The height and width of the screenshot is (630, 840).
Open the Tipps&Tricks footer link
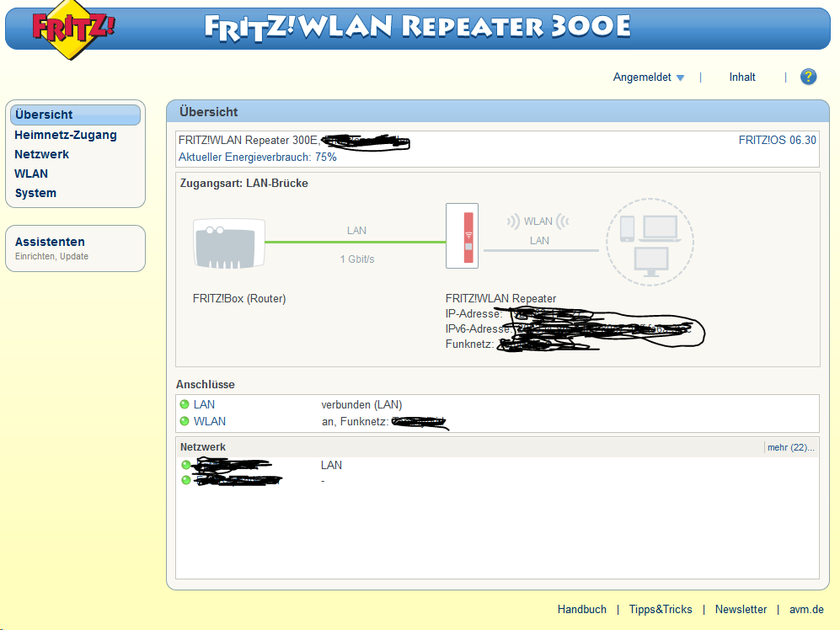(660, 609)
